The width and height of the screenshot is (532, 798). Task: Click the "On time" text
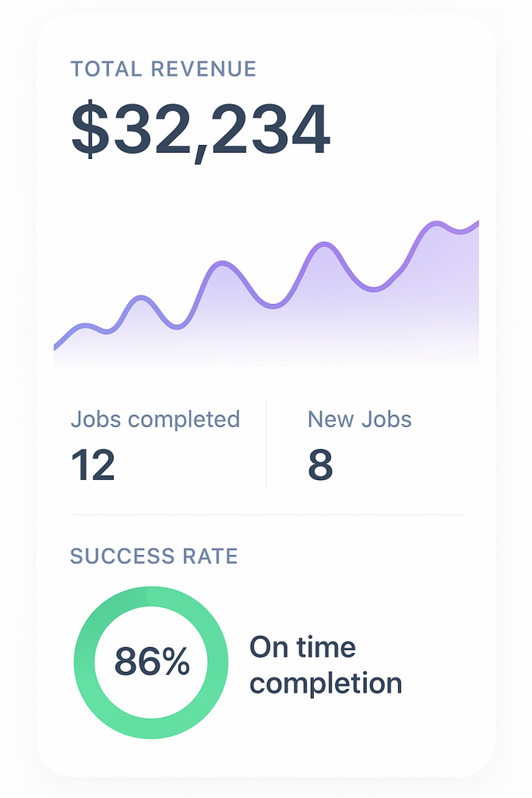point(302,647)
